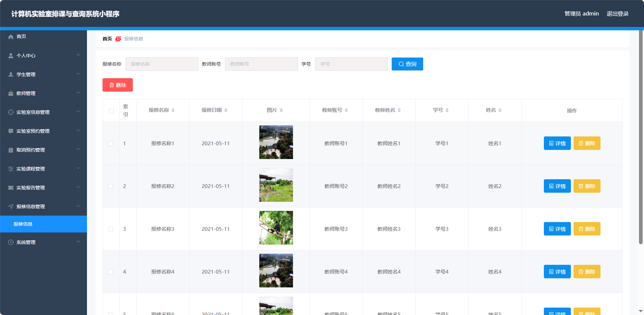This screenshot has height=315, width=644.
Task: Click the vertical page scrollbar
Action: click(641, 137)
